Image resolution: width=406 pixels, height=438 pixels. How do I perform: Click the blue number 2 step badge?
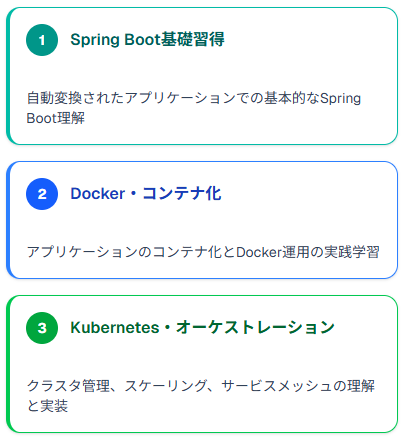(x=42, y=194)
